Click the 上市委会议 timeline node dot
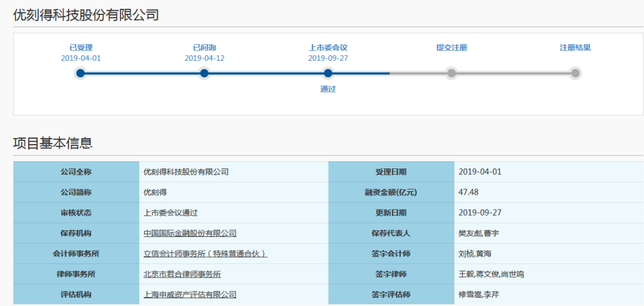Image resolution: width=644 pixels, height=306 pixels. point(328,73)
